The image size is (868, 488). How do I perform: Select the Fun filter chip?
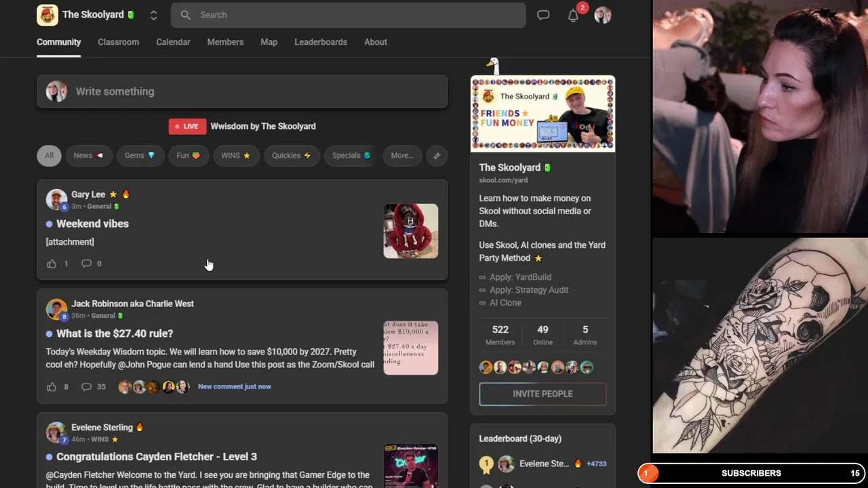click(188, 155)
